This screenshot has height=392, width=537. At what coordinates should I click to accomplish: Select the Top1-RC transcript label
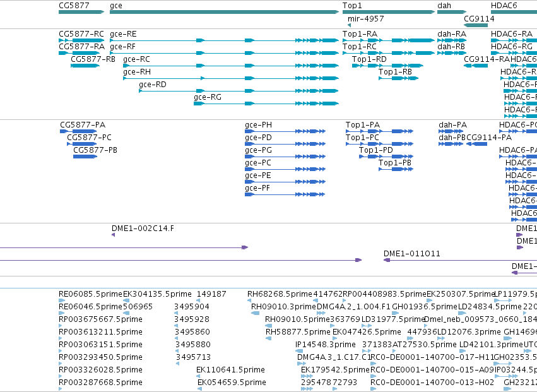360,47
